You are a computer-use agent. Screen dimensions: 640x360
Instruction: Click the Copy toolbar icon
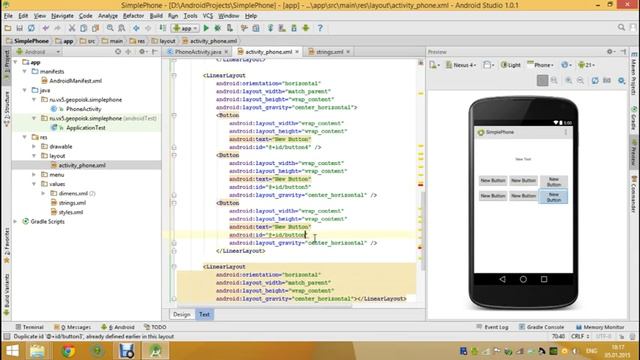coord(83,28)
